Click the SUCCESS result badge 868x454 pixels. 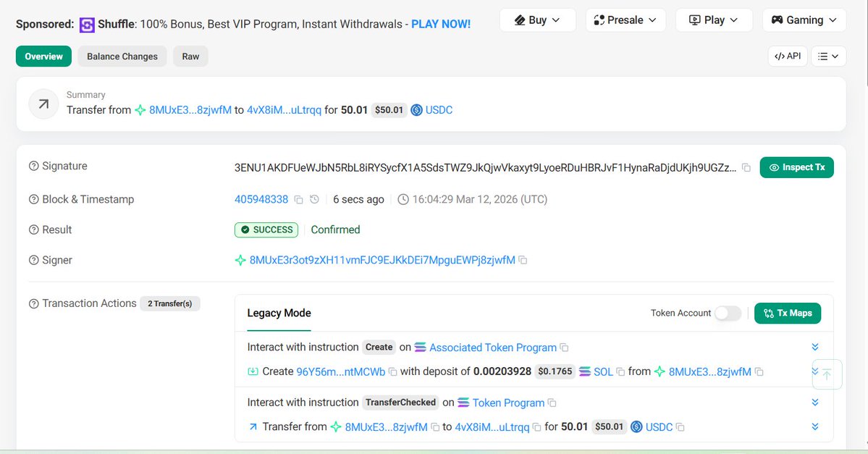pos(266,230)
